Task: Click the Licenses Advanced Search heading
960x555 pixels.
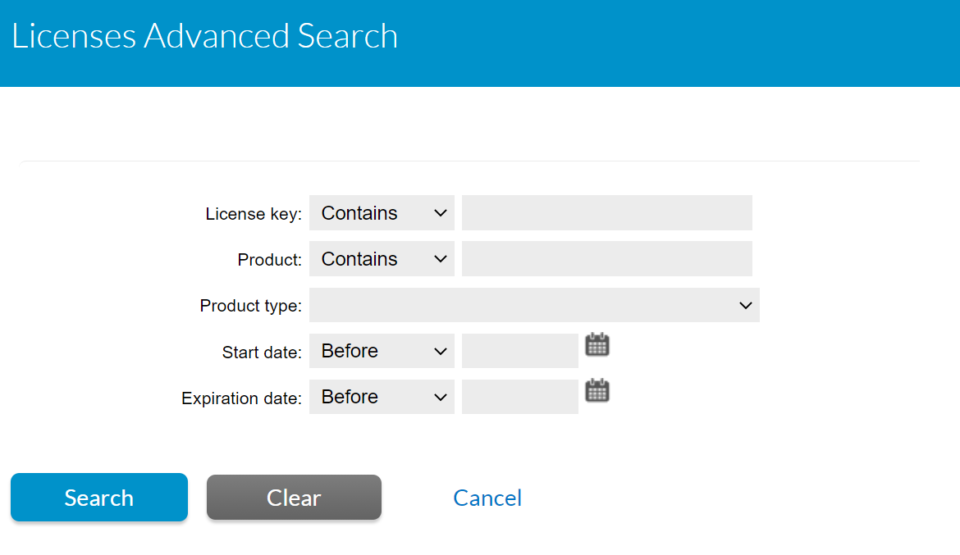Action: pos(205,36)
